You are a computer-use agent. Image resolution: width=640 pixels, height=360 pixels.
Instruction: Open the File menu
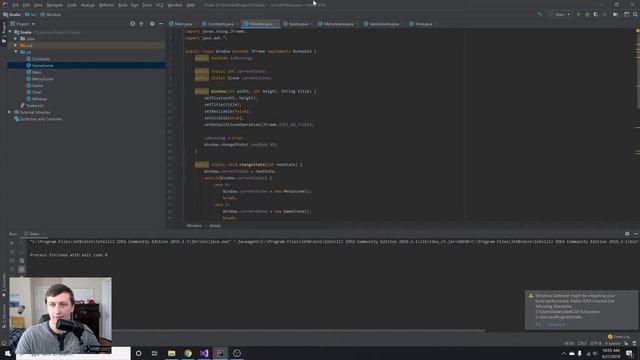[16, 5]
